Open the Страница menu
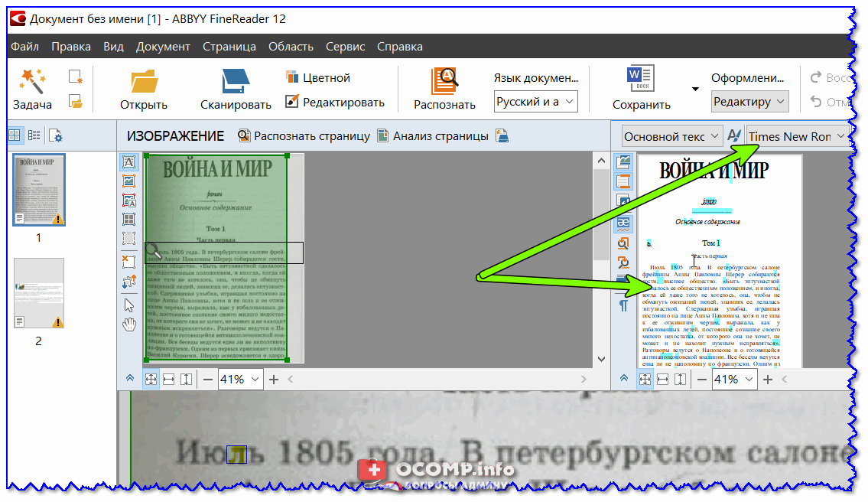This screenshot has height=502, width=868. 229,47
